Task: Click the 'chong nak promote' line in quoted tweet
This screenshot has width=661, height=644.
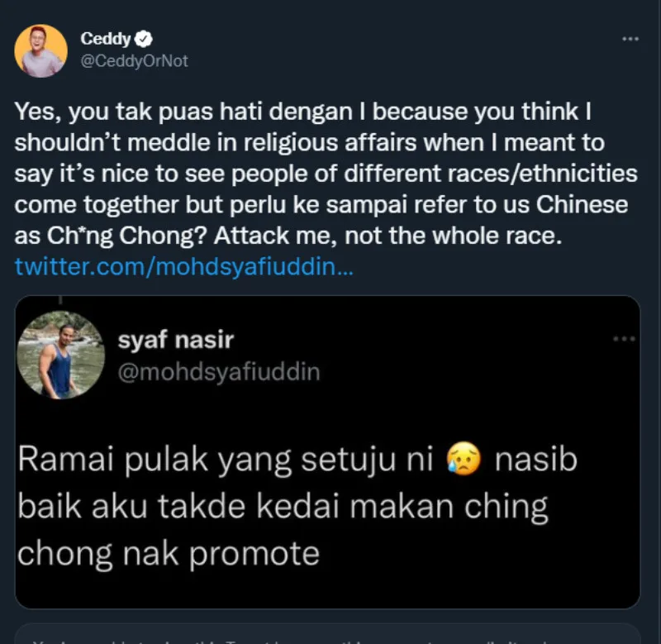Action: tap(169, 554)
